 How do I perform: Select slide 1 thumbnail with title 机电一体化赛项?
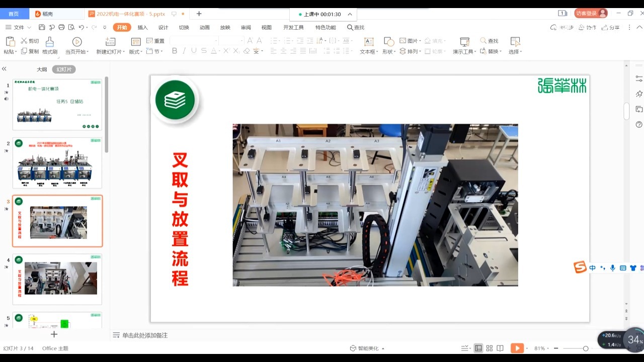[x=57, y=105]
